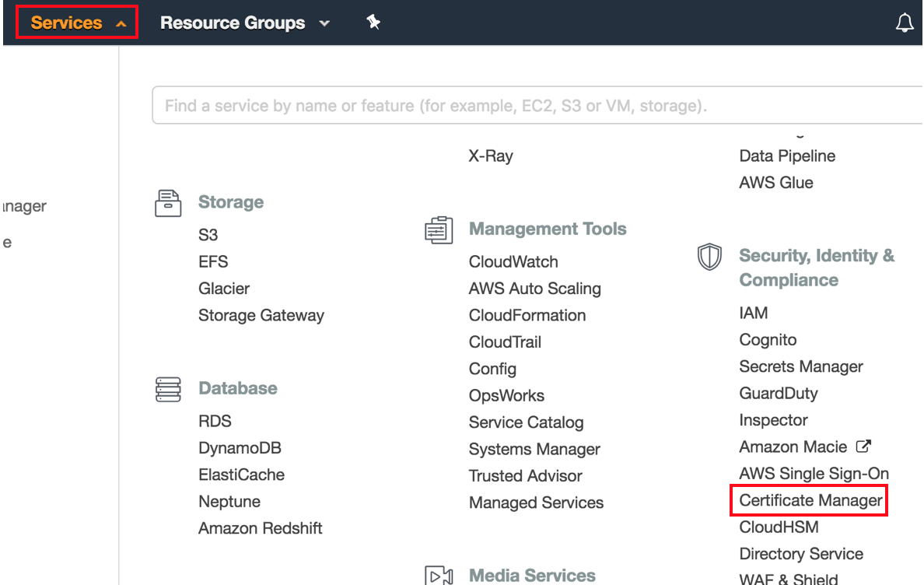
Task: Go to CloudWatch service
Action: (513, 262)
